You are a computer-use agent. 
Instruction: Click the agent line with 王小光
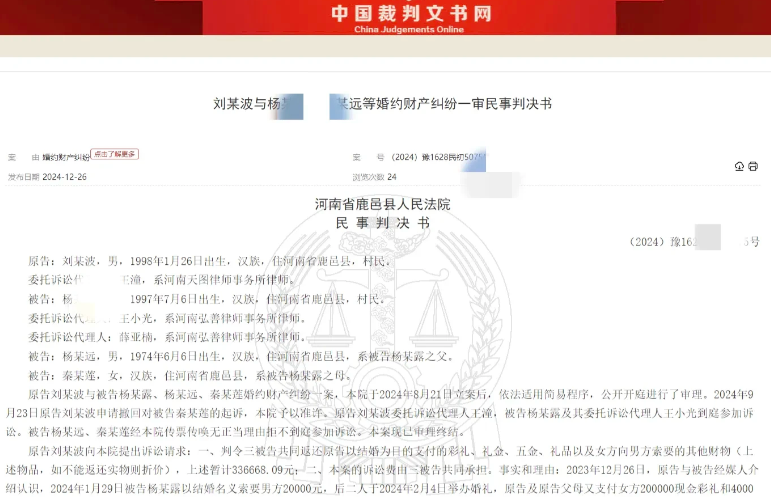[168, 319]
